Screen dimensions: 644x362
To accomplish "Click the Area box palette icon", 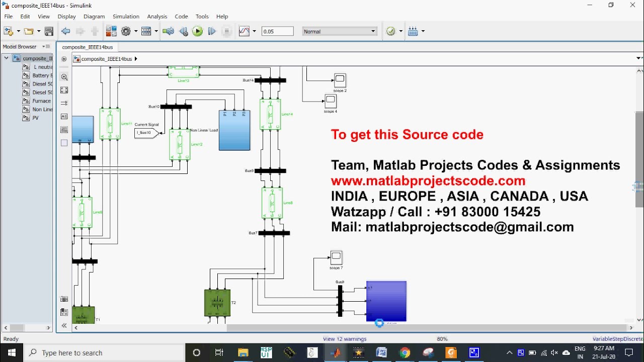I will coord(64,143).
